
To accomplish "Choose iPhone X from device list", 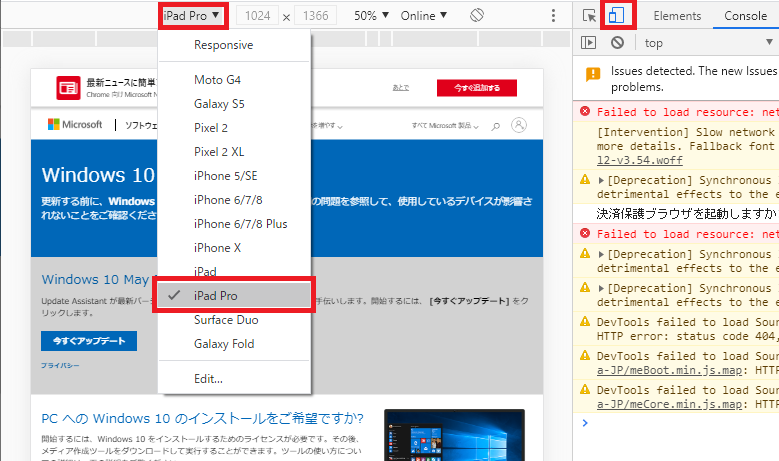I will pyautogui.click(x=234, y=247).
